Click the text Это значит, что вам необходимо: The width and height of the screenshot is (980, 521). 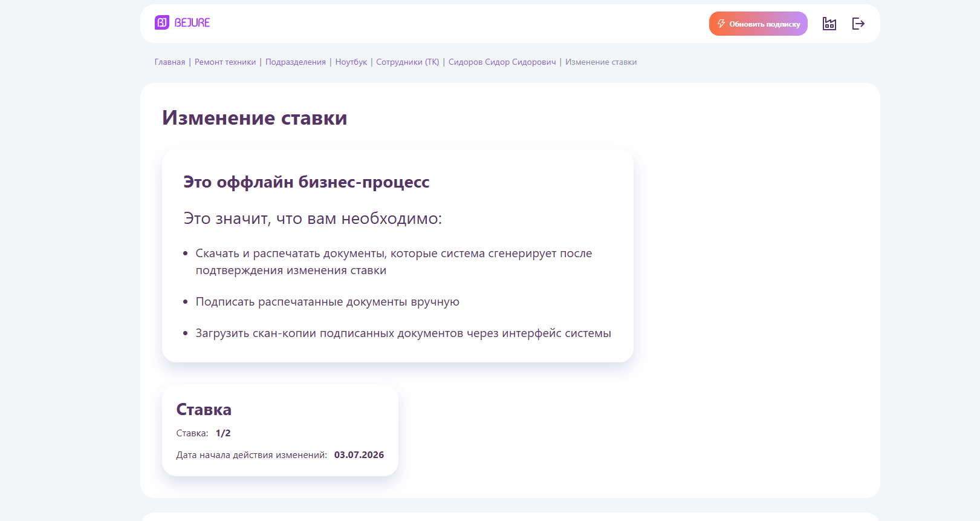[x=313, y=218]
